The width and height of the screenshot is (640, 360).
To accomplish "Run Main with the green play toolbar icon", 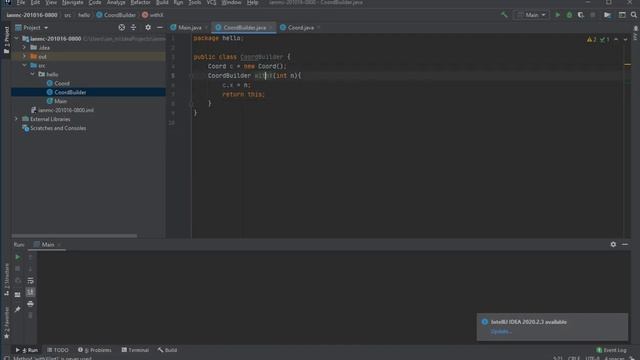I will (x=558, y=15).
